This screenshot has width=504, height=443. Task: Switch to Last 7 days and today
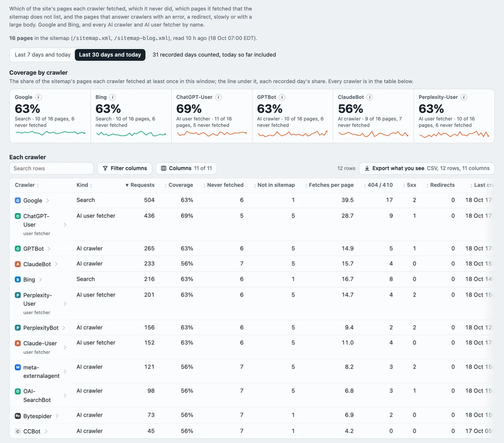click(x=42, y=55)
